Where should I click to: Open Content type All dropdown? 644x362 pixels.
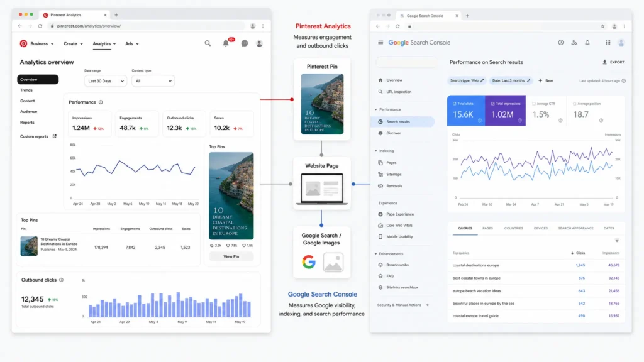tap(153, 81)
